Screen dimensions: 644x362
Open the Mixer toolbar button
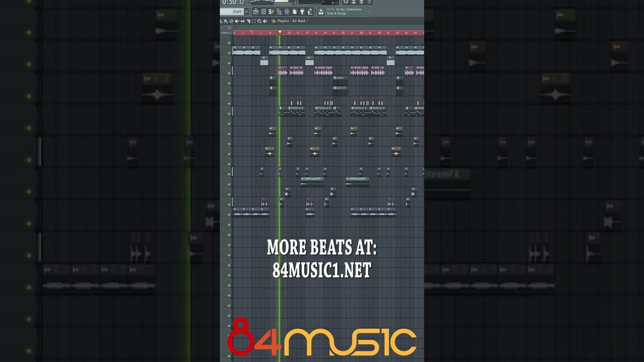coord(287,12)
